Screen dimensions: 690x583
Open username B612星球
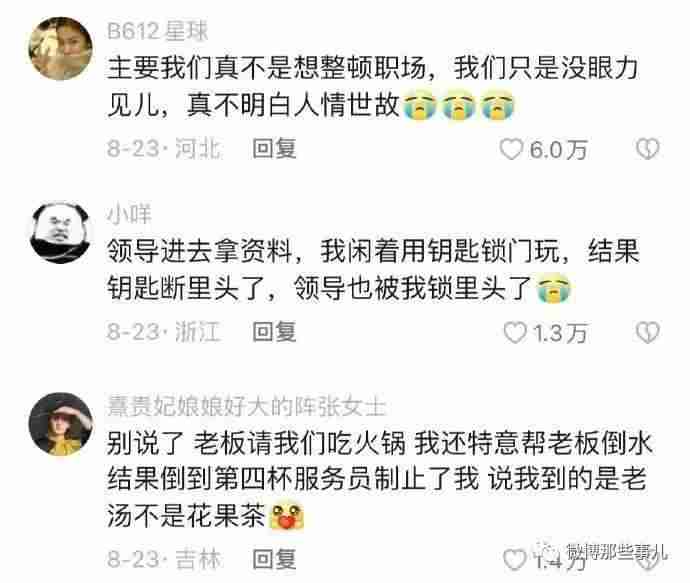point(158,31)
